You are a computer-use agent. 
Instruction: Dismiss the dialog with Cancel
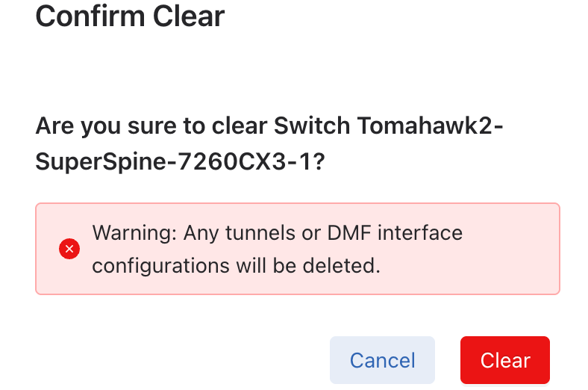coord(382,360)
